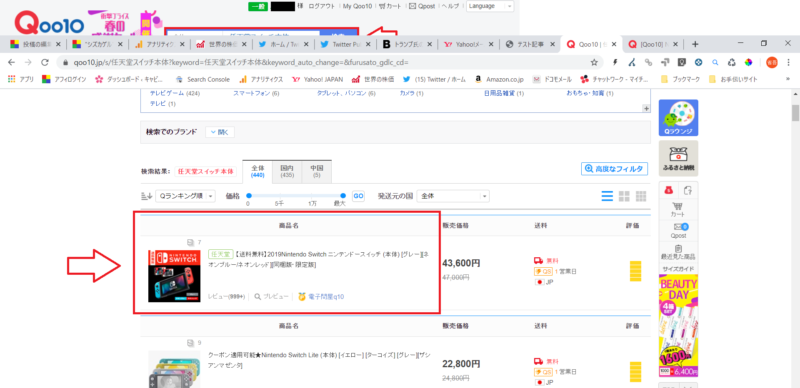
Task: Click the recycle arrows extension icon
Action: coord(732,62)
